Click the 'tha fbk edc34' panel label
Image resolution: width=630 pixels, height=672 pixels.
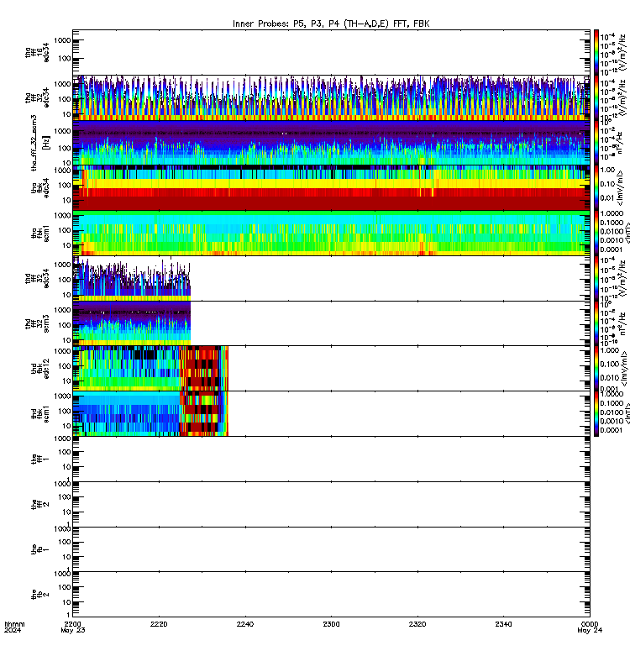[40, 187]
